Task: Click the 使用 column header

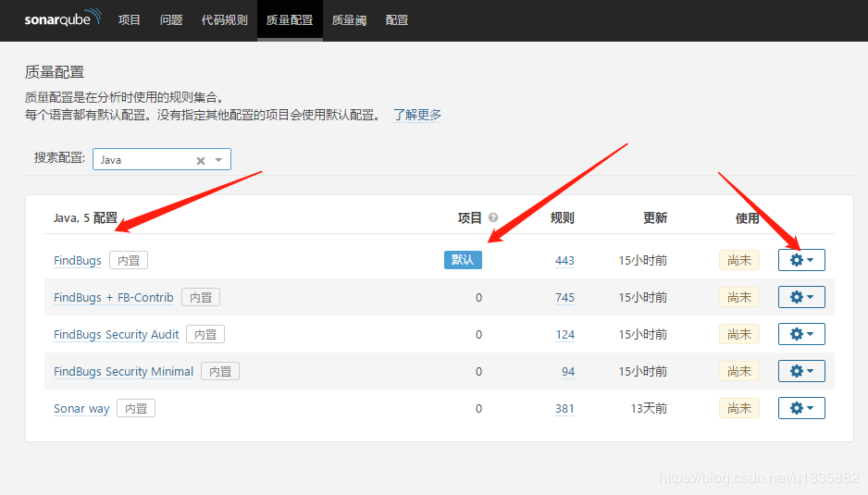Action: [748, 218]
